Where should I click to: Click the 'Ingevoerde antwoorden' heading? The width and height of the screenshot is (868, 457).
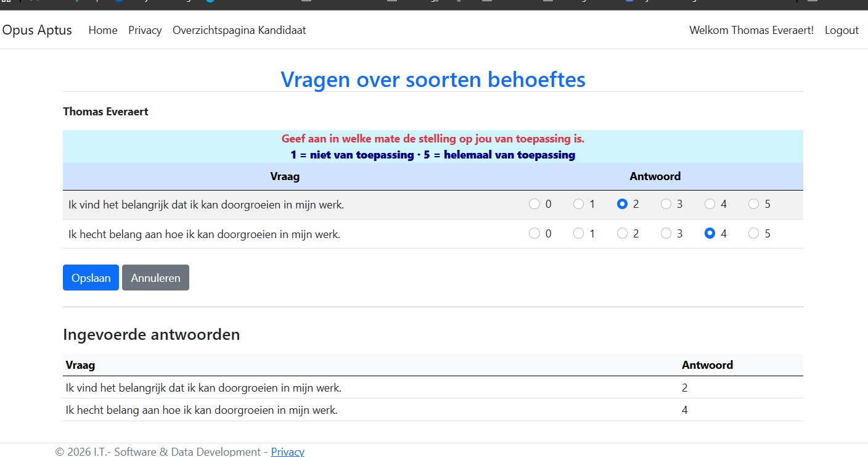(x=151, y=334)
